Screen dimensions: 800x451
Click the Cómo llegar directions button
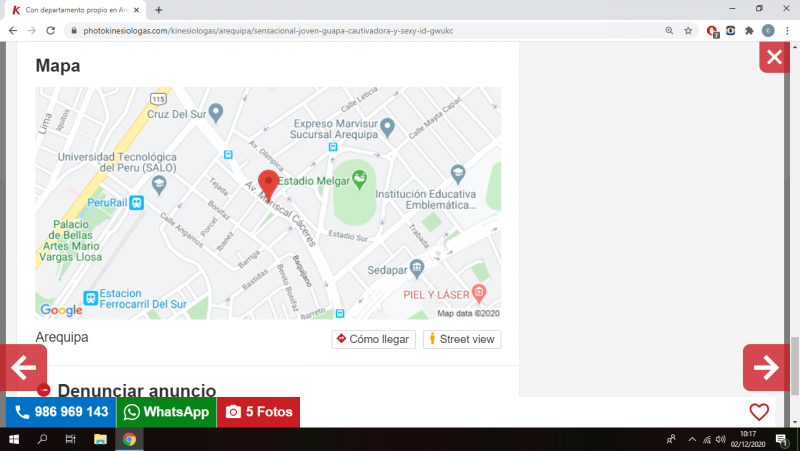tap(373, 339)
